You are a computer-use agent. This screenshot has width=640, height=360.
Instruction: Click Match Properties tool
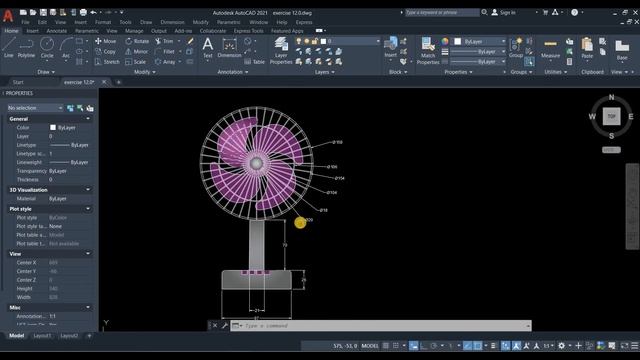click(428, 51)
